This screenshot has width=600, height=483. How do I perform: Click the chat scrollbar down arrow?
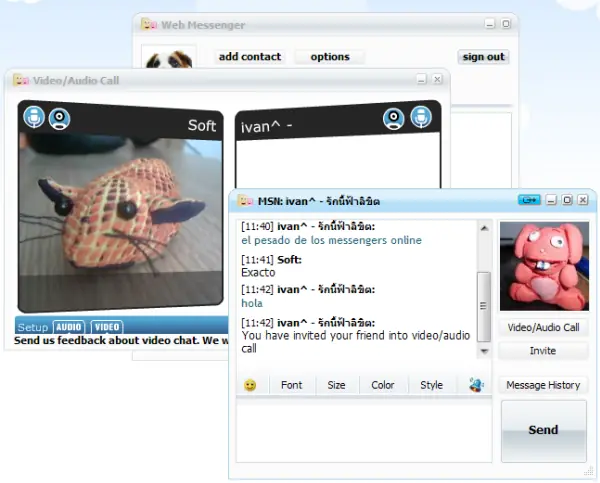click(x=484, y=351)
